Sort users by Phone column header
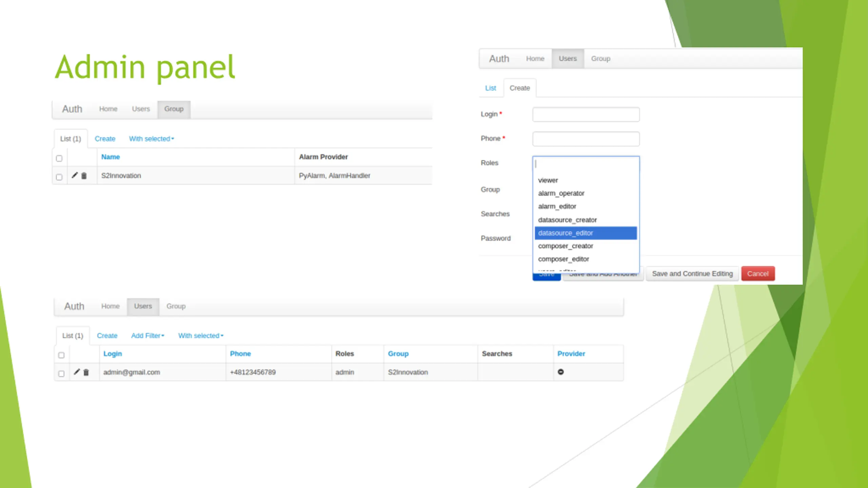This screenshot has width=868, height=488. click(240, 354)
